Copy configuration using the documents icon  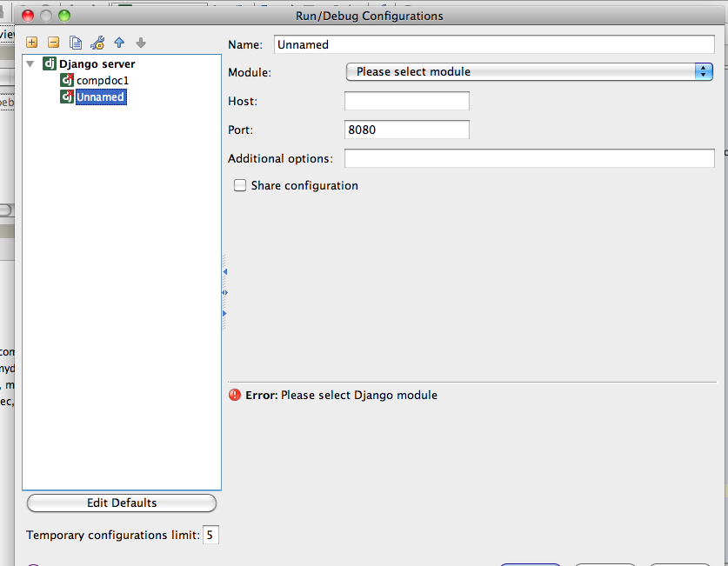(75, 43)
